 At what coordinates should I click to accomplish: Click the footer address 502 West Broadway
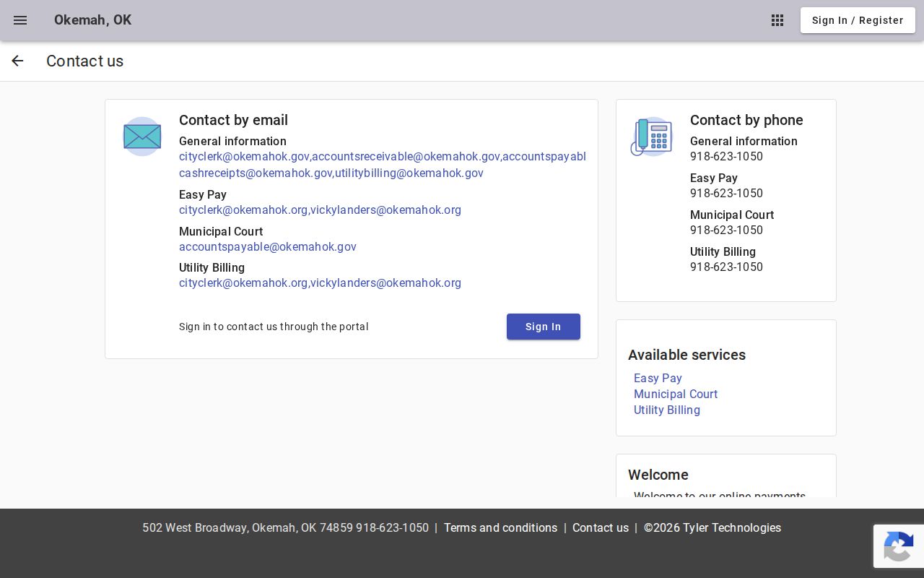click(285, 527)
